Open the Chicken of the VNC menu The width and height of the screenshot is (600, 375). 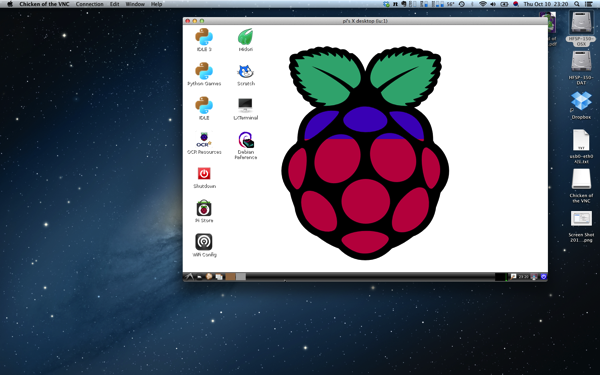(x=44, y=4)
